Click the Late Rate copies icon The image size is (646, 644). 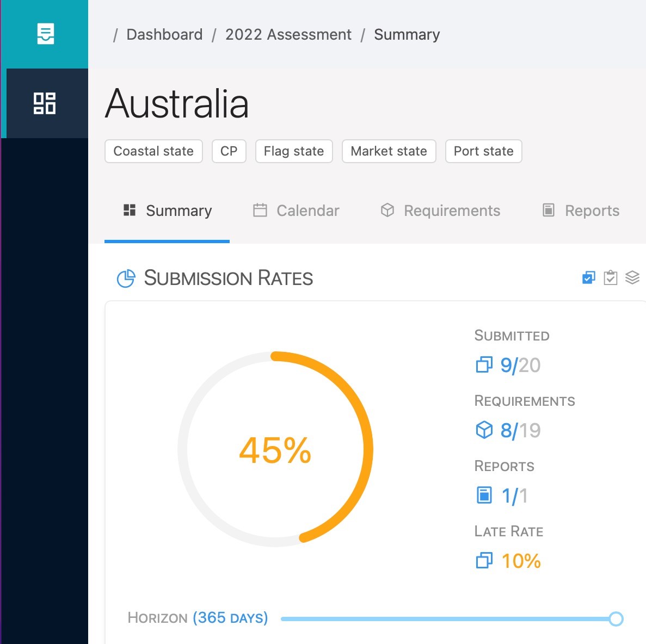(484, 561)
